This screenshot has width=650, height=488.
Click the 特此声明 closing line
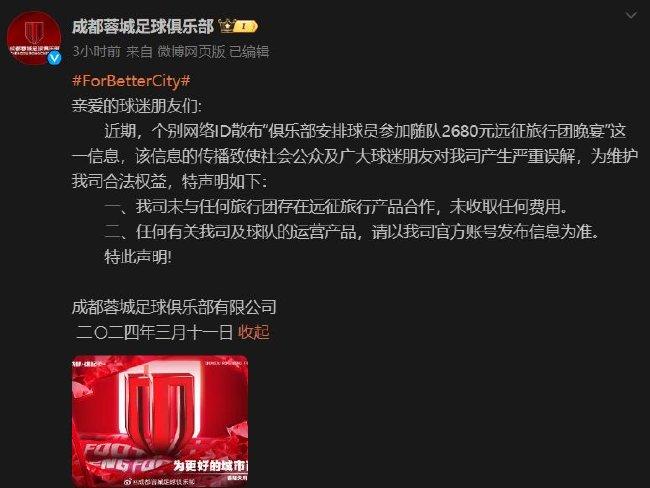(138, 257)
